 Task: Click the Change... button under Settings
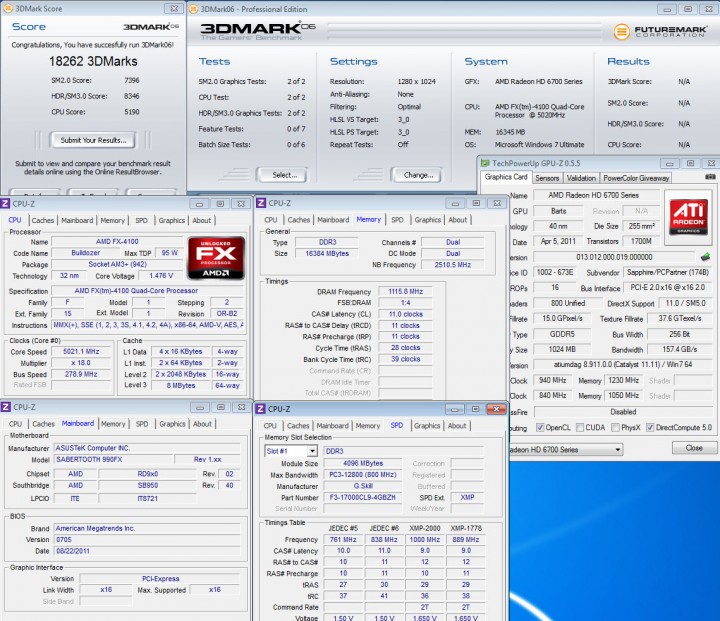tap(417, 175)
